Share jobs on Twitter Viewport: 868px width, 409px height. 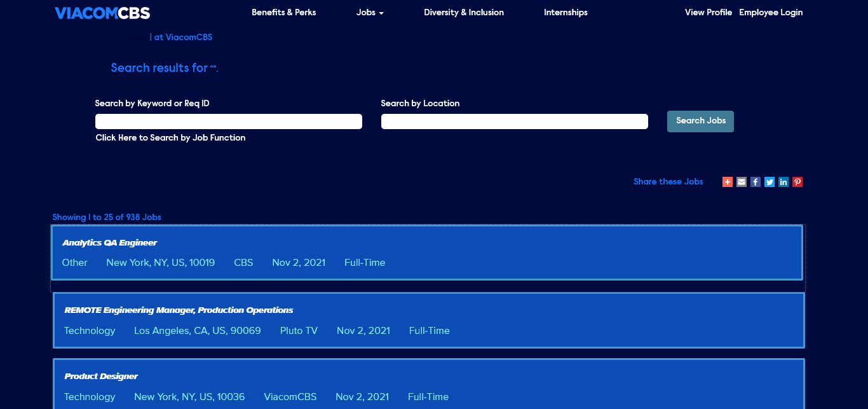770,182
